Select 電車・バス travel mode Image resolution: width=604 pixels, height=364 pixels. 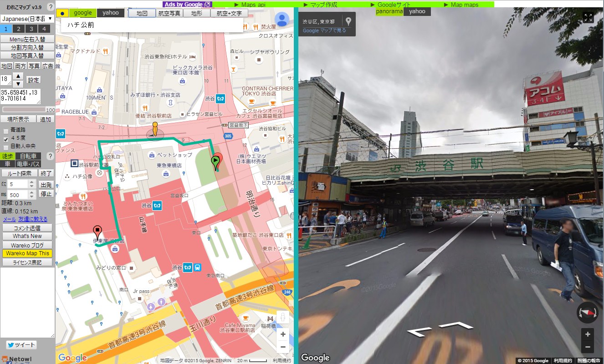tap(28, 164)
